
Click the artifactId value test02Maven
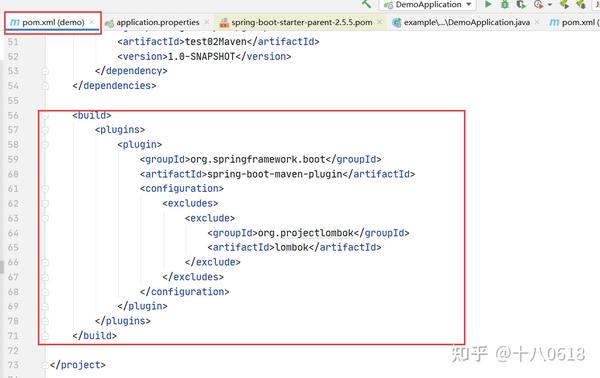(x=216, y=41)
